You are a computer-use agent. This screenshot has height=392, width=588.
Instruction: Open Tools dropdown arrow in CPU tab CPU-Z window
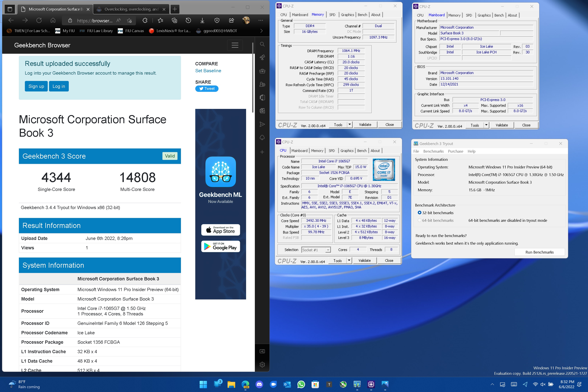point(349,260)
